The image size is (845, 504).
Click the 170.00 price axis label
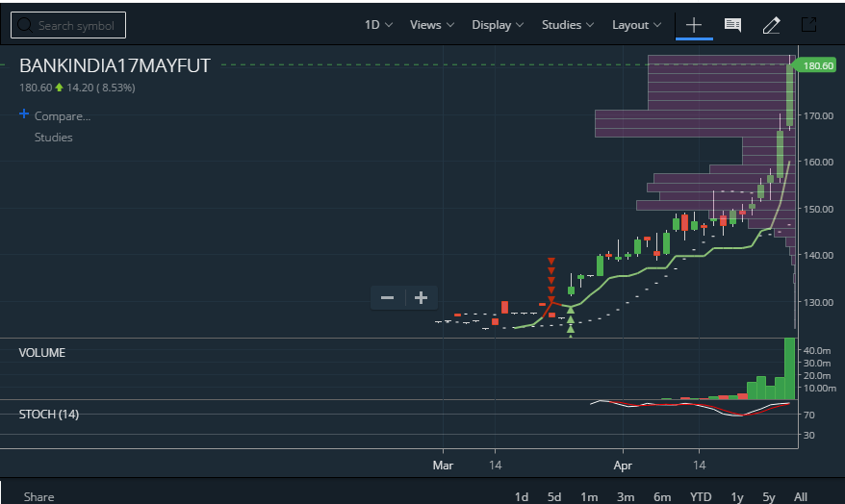click(x=818, y=115)
